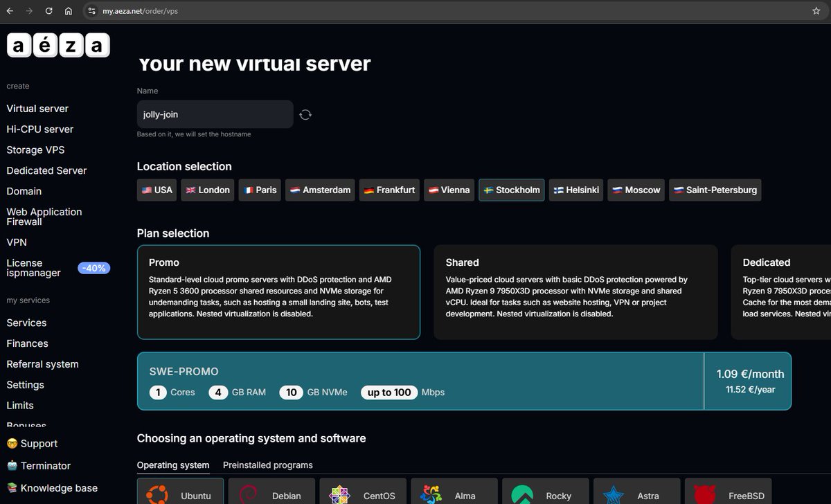
Task: Click browser forward arrow
Action: (29, 11)
